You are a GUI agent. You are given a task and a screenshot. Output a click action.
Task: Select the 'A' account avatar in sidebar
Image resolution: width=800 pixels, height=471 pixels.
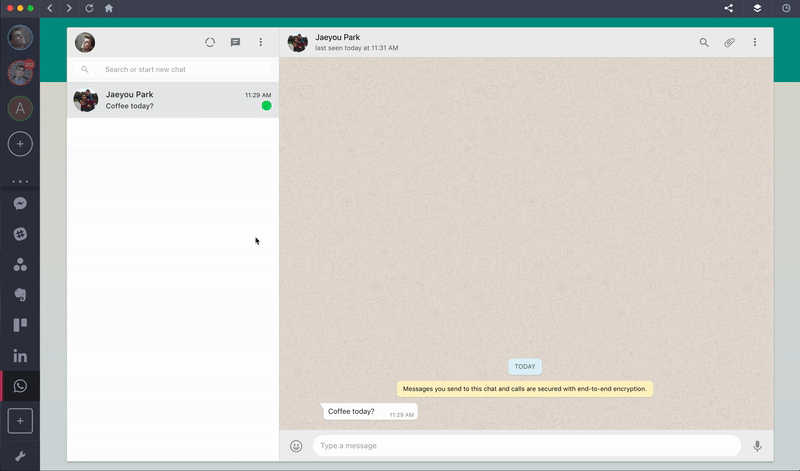pos(20,108)
